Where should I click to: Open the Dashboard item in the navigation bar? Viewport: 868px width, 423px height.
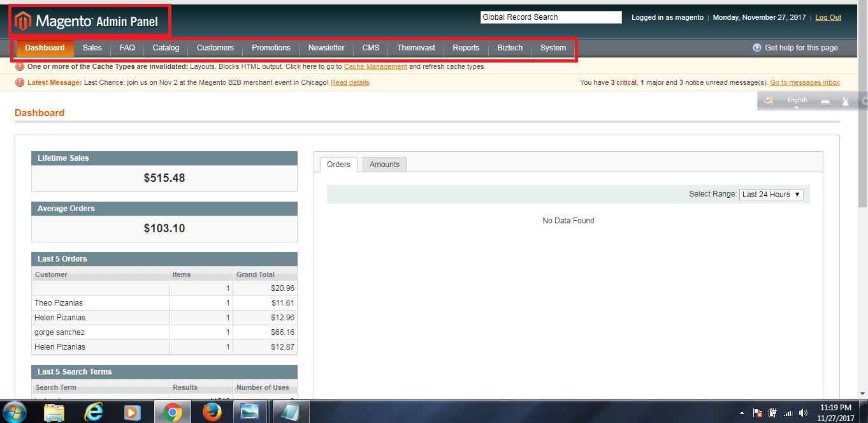coord(45,48)
